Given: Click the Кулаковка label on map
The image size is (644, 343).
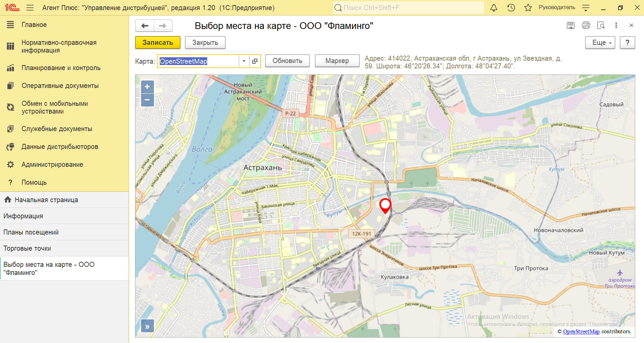Looking at the screenshot, I should (395, 277).
